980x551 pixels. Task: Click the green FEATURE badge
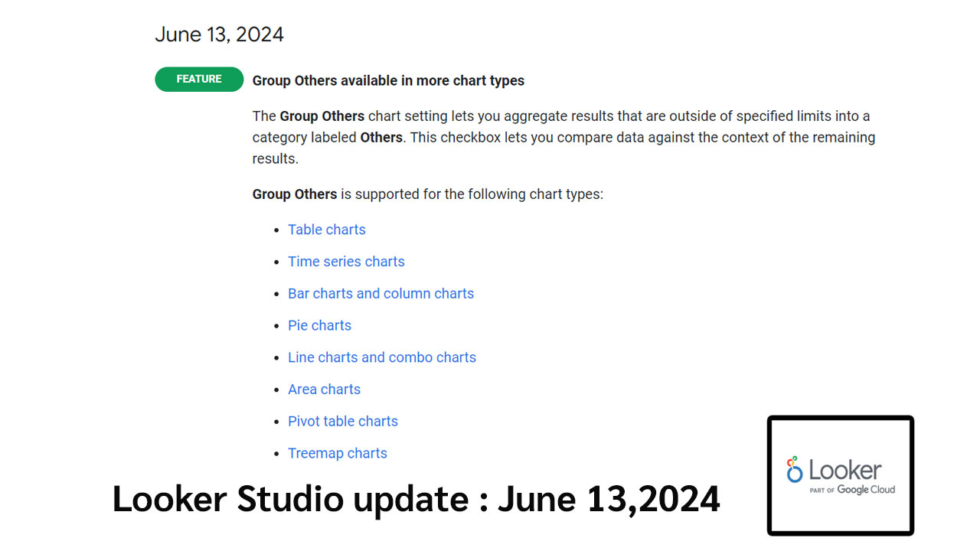click(x=199, y=80)
